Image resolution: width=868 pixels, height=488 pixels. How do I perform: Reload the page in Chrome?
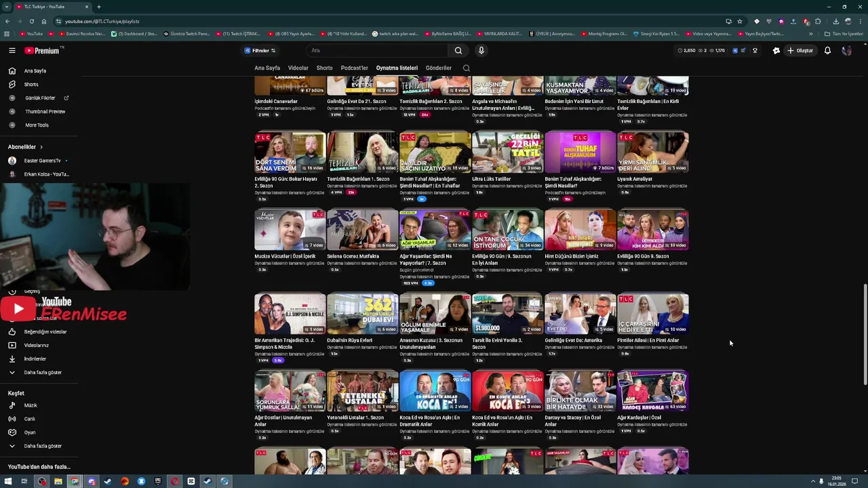[x=31, y=21]
